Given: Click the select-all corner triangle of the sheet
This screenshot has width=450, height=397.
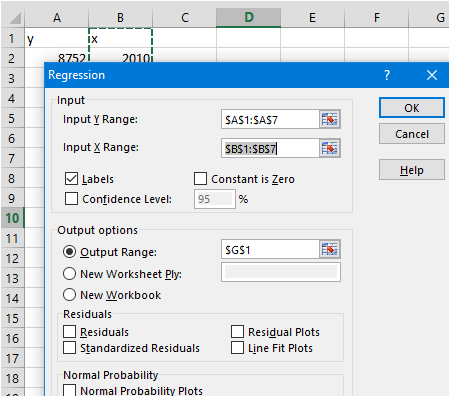Looking at the screenshot, I should (x=14, y=18).
